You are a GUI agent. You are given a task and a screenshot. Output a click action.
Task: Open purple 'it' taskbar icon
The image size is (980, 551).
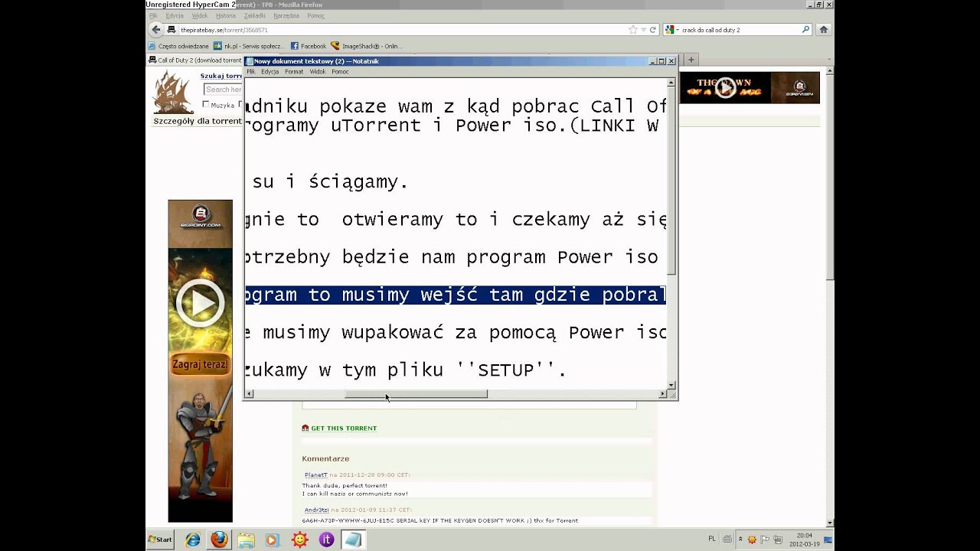[326, 540]
